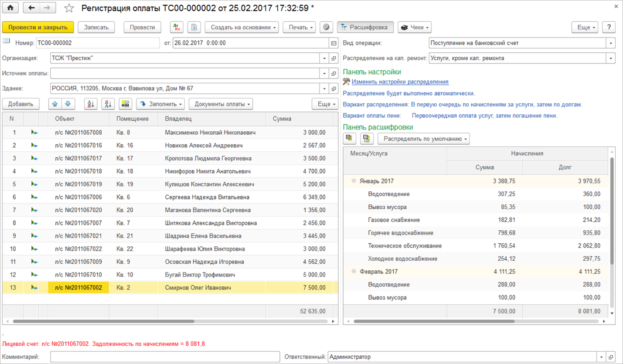Click the Home icon in title bar
The height and width of the screenshot is (364, 623).
10,8
